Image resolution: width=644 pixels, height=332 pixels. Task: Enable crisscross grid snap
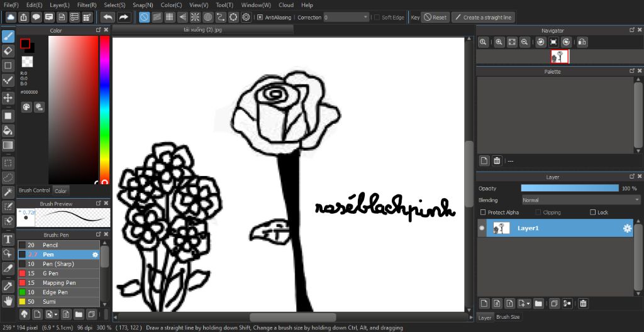pos(170,17)
